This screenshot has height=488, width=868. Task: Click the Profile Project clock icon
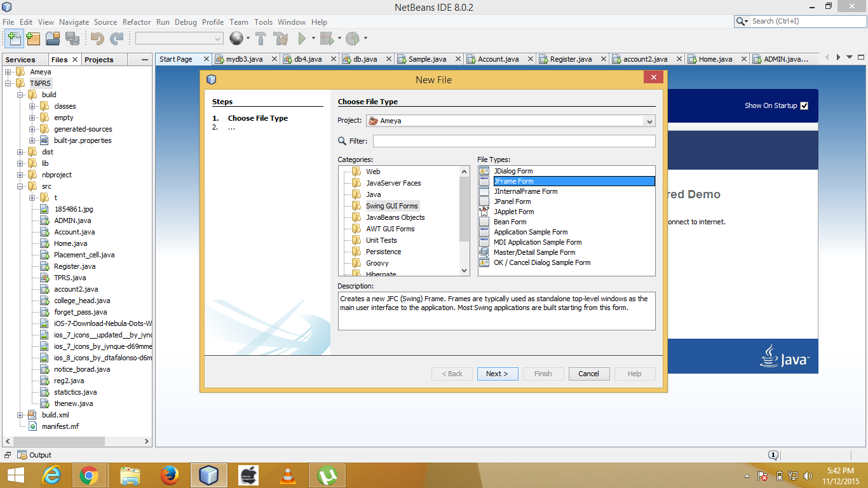click(x=353, y=39)
